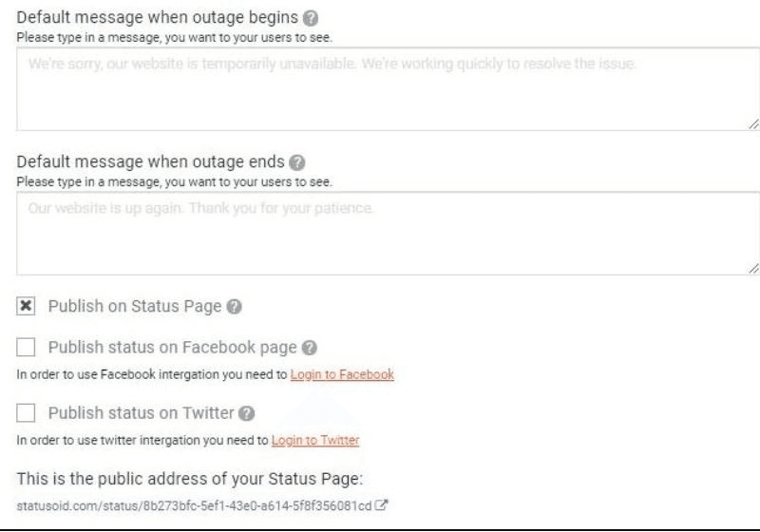Image resolution: width=760 pixels, height=532 pixels.
Task: Focus the outage ends message text area
Action: (389, 234)
